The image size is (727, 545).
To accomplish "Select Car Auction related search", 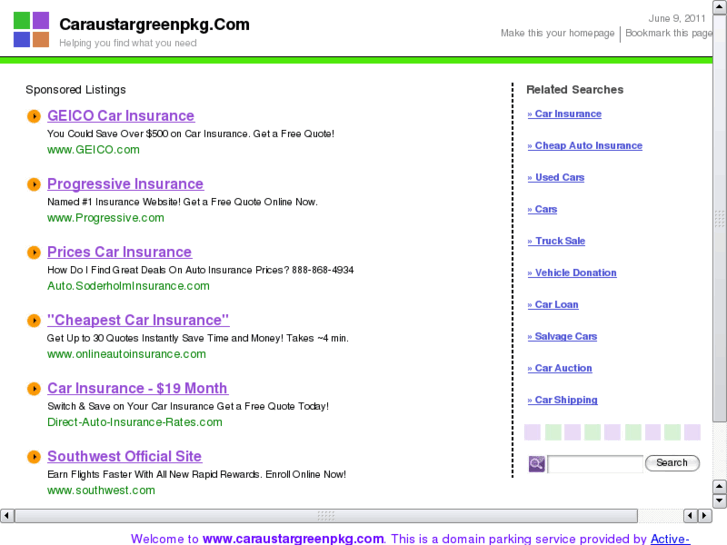I will [x=560, y=368].
